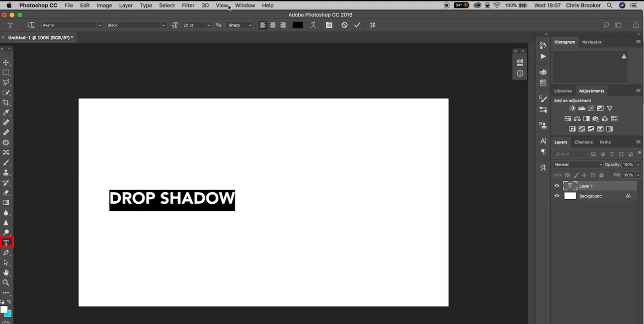
Task: Add Brightness/Contrast adjustment sun icon
Action: coord(572,108)
